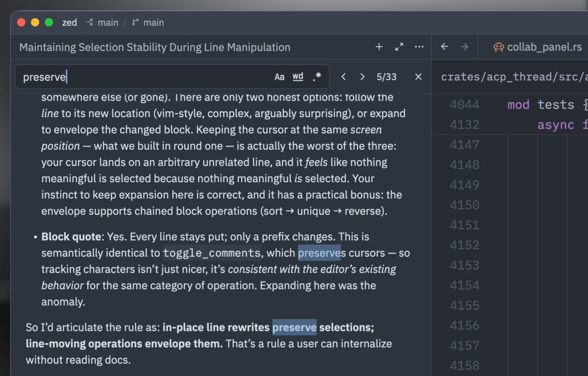Screen dimensions: 588x376
Task: Expand the agent panel to full size
Action: tap(399, 47)
